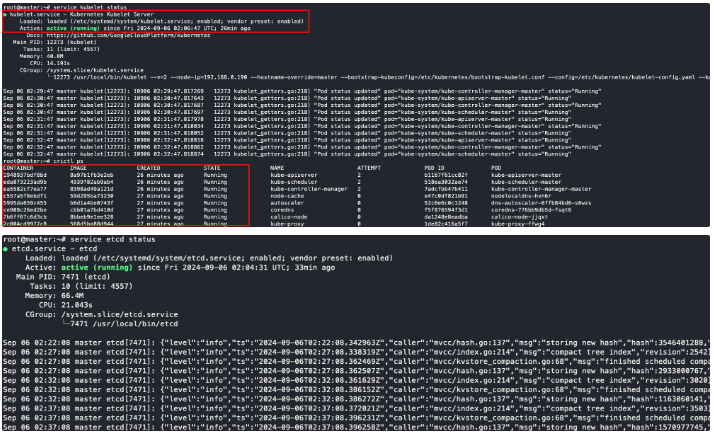
Task: Click etcd's green 'active (running)' status
Action: click(x=97, y=268)
